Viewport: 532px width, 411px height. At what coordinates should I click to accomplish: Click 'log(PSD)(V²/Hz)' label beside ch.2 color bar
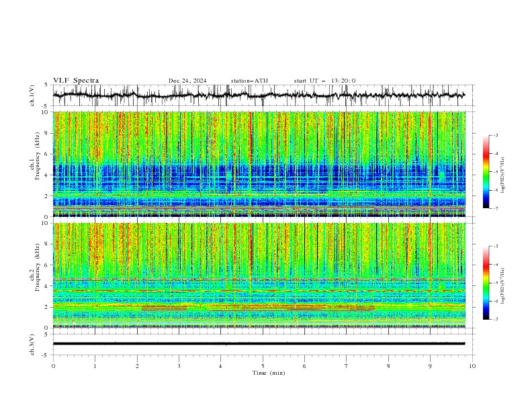503,286
